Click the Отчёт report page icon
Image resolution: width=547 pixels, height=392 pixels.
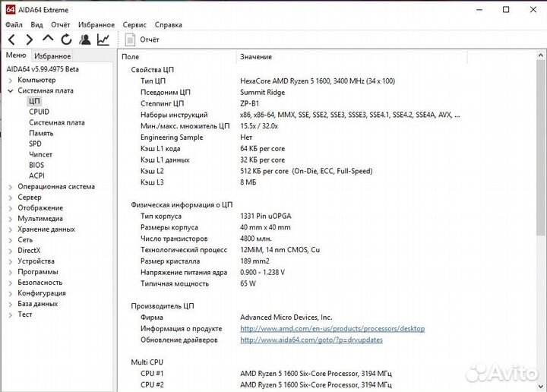click(130, 40)
